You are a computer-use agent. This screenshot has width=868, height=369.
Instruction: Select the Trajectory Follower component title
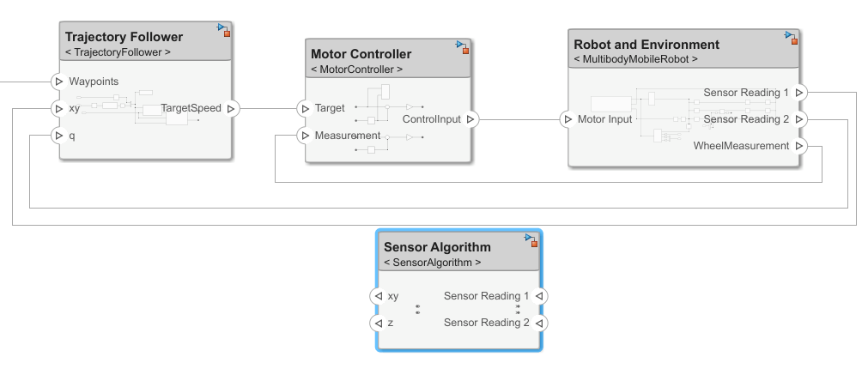coord(124,37)
